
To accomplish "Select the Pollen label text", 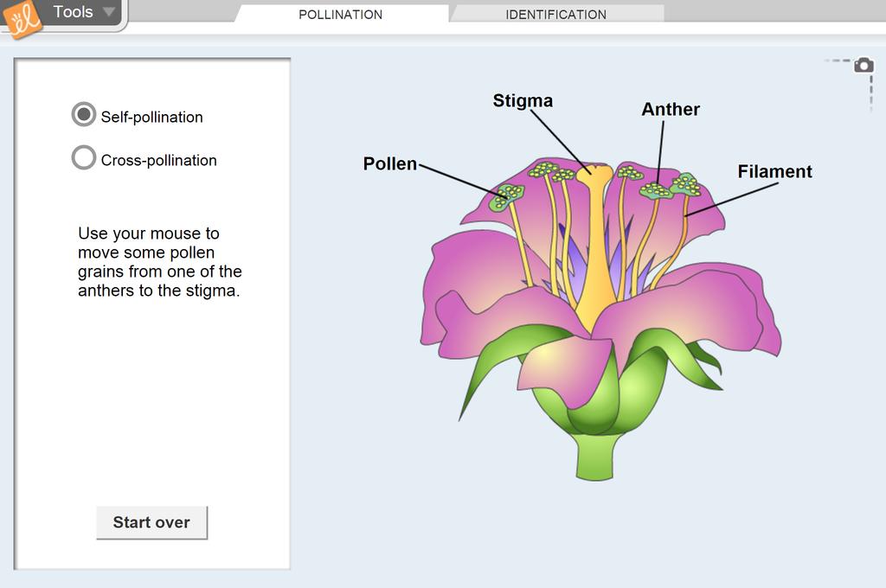I will click(389, 163).
